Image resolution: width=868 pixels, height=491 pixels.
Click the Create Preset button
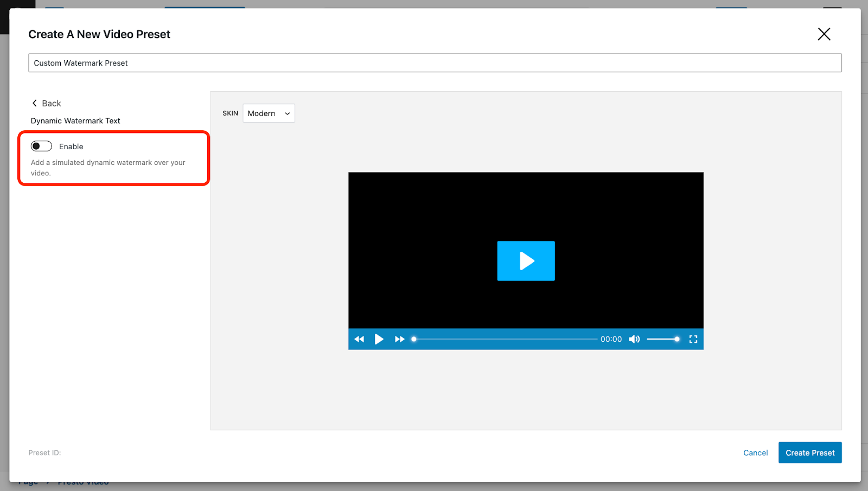[x=809, y=452]
